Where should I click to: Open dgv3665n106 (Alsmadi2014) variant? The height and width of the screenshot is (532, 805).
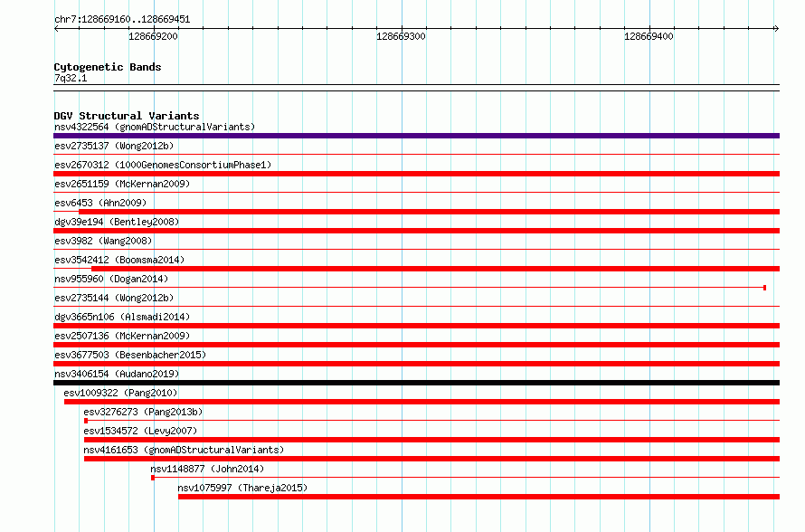[122, 317]
